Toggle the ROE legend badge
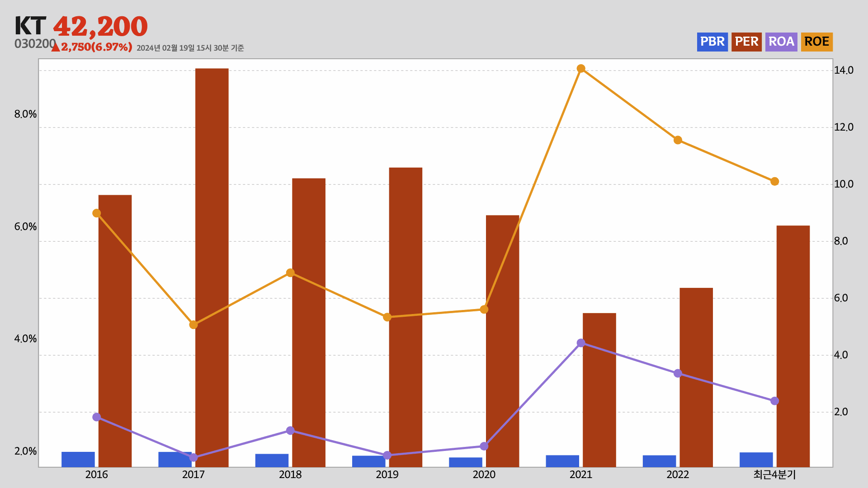 click(x=816, y=42)
